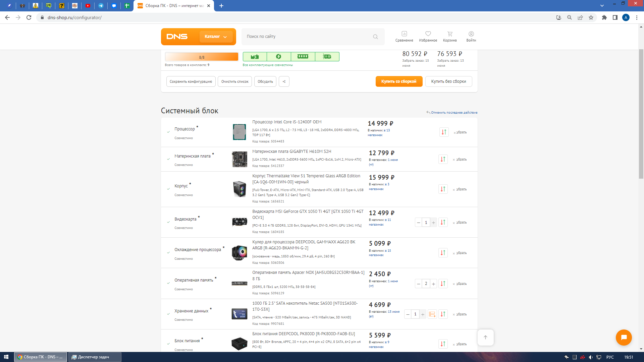Open the Каталог dropdown
Screen dimensions: 644x362
pos(216,37)
